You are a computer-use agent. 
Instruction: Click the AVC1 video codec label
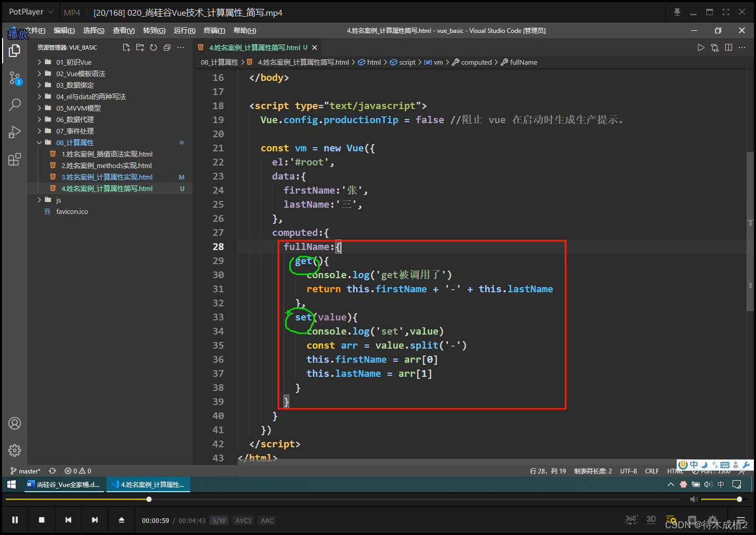(x=243, y=520)
